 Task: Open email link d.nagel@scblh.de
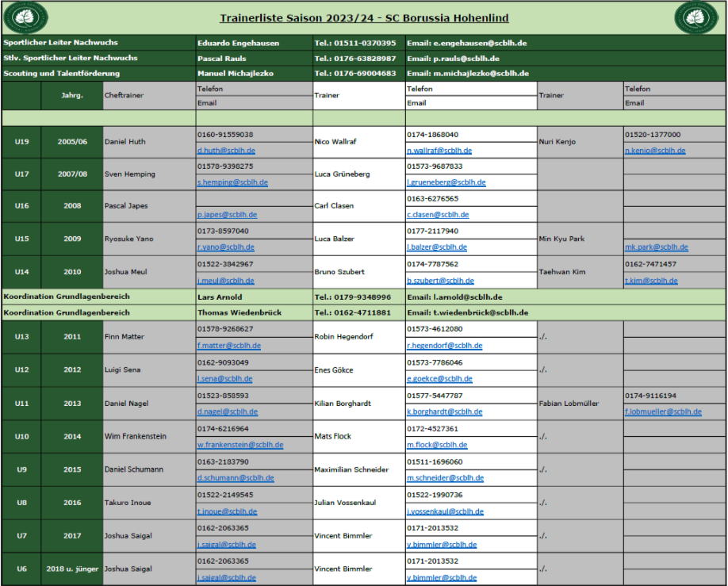(228, 412)
